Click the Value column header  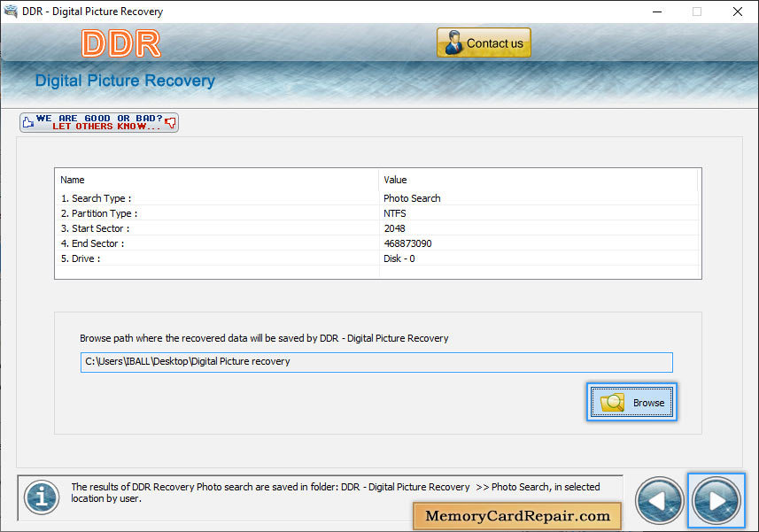pyautogui.click(x=538, y=180)
